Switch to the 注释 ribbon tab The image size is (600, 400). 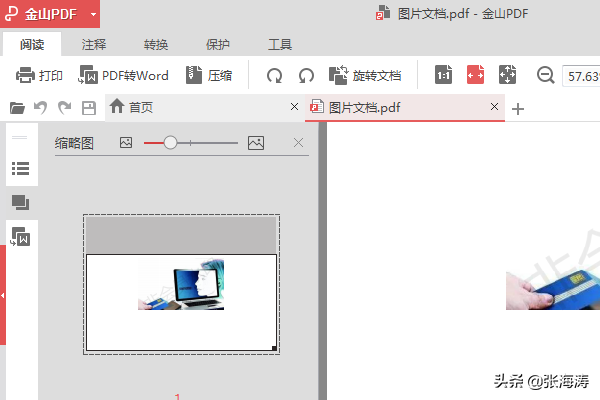[94, 44]
